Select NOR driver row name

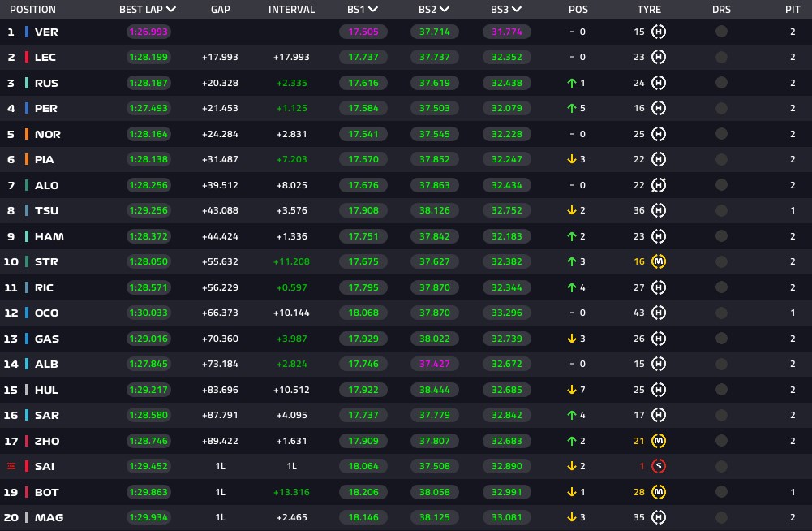[x=48, y=134]
